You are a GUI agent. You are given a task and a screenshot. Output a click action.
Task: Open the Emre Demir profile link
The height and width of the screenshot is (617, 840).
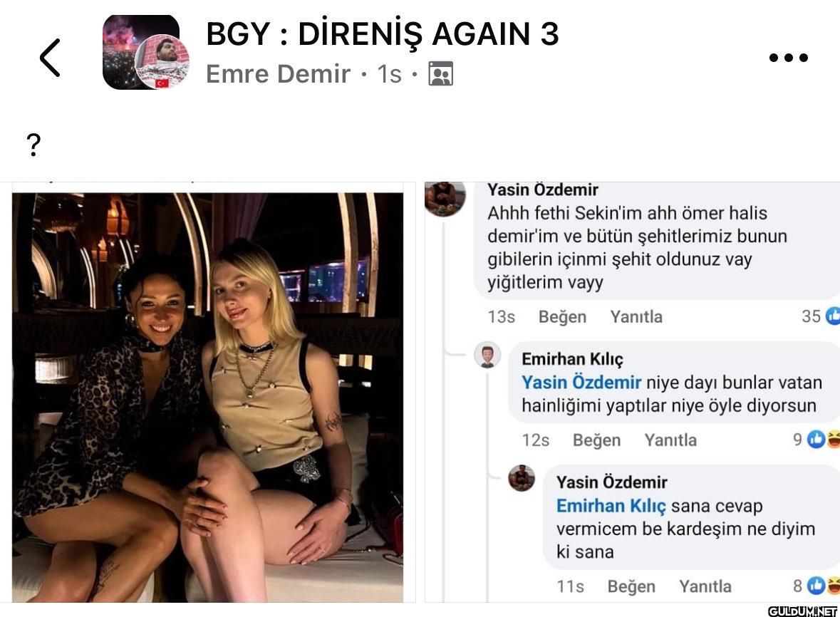coord(278,74)
